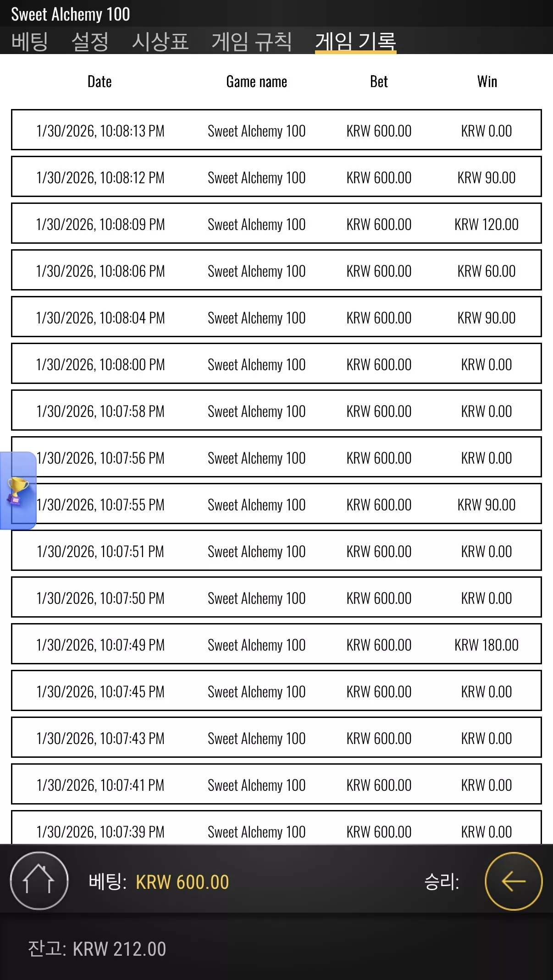Click the Win column header
This screenshot has height=980, width=553.
point(487,82)
